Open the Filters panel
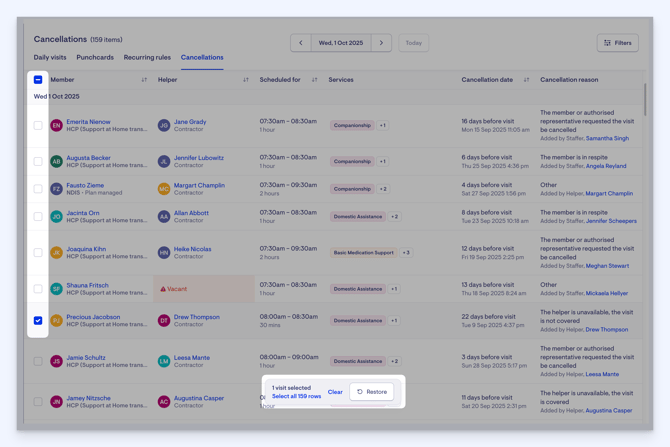 [617, 43]
